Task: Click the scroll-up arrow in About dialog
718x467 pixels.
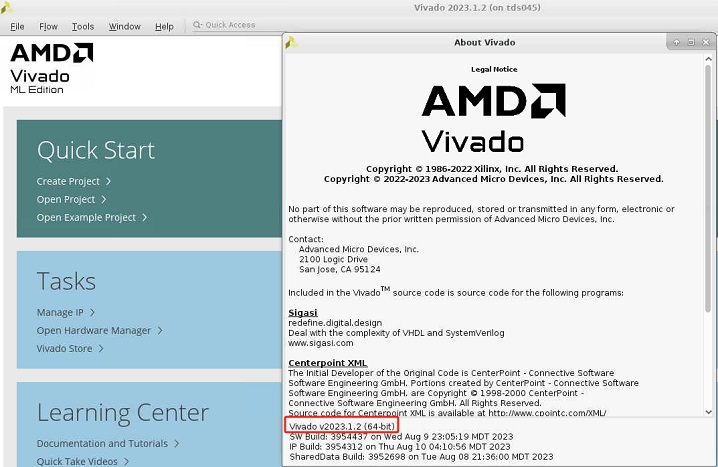Action: pyautogui.click(x=707, y=57)
